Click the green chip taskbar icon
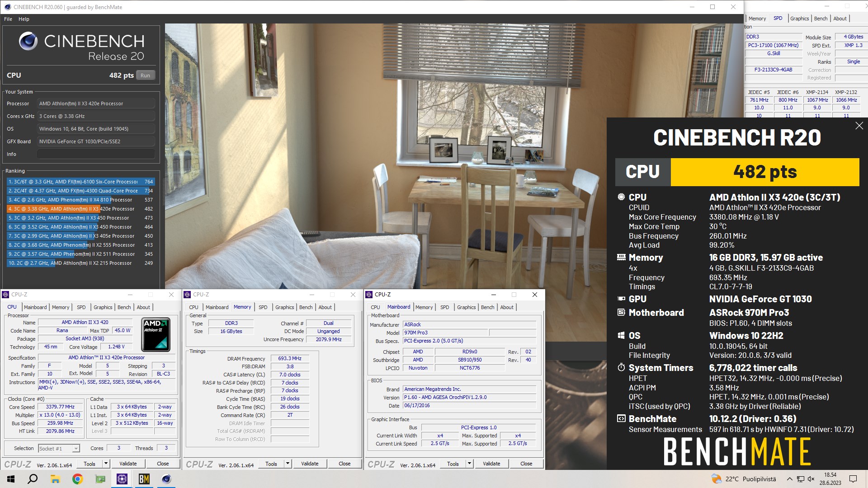Image resolution: width=868 pixels, height=488 pixels. (100, 479)
